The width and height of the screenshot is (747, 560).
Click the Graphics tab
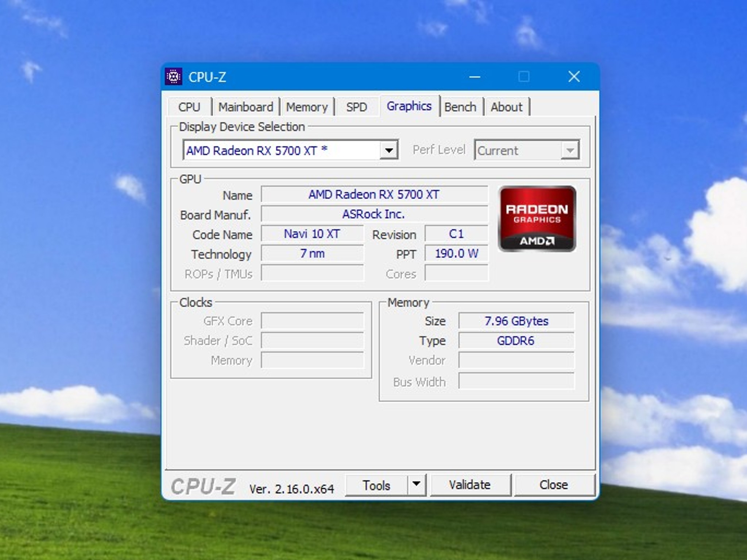409,106
